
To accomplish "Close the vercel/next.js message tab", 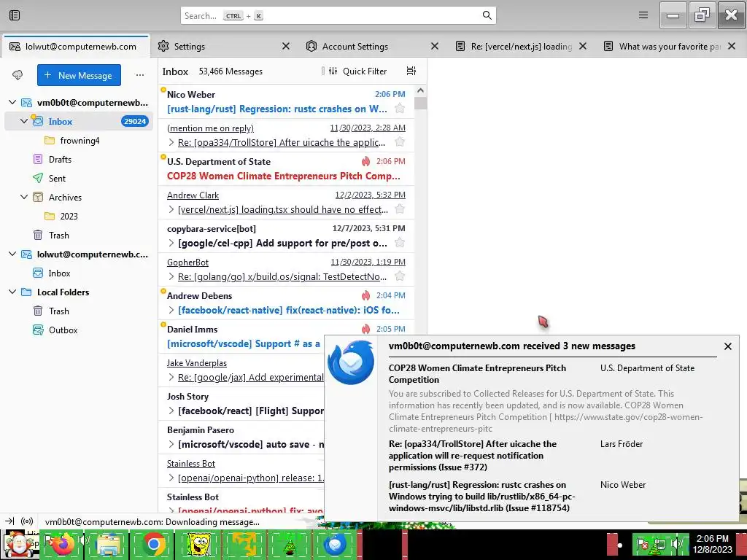I will [x=583, y=46].
